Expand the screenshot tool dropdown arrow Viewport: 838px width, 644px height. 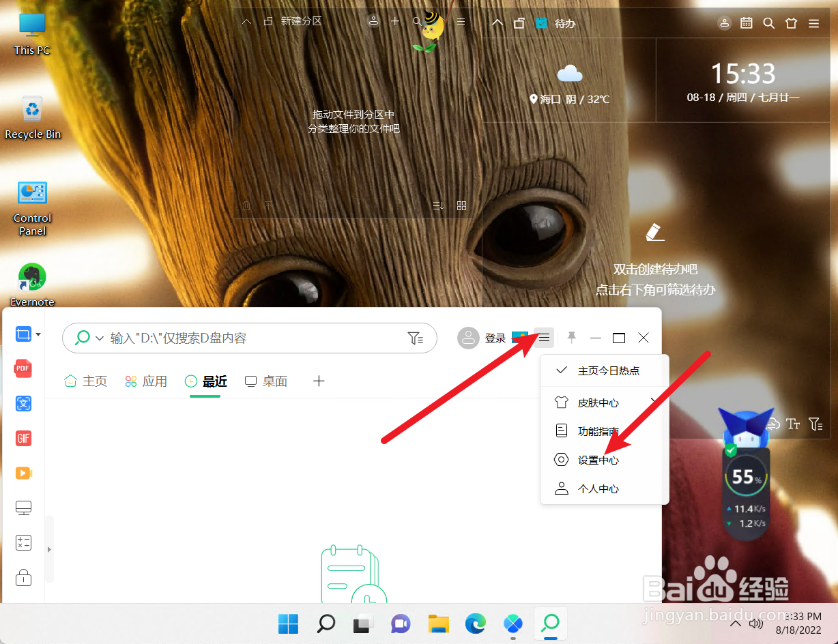click(38, 334)
